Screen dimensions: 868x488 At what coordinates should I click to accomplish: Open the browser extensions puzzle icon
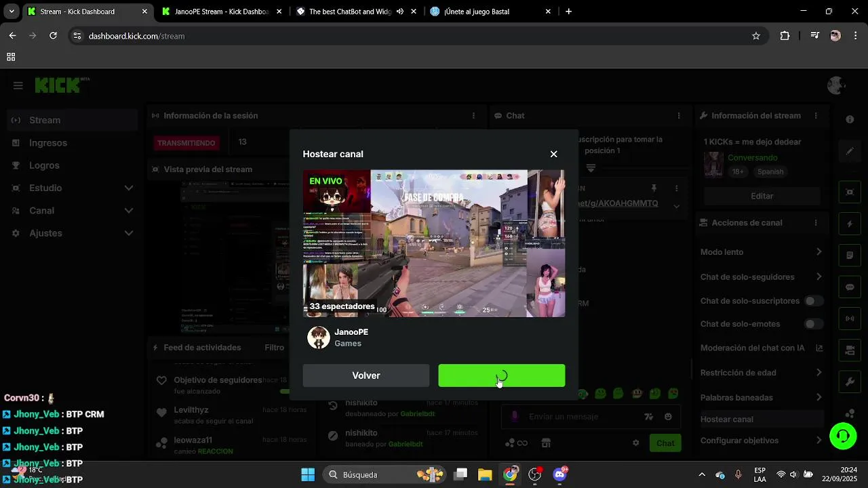tap(785, 36)
